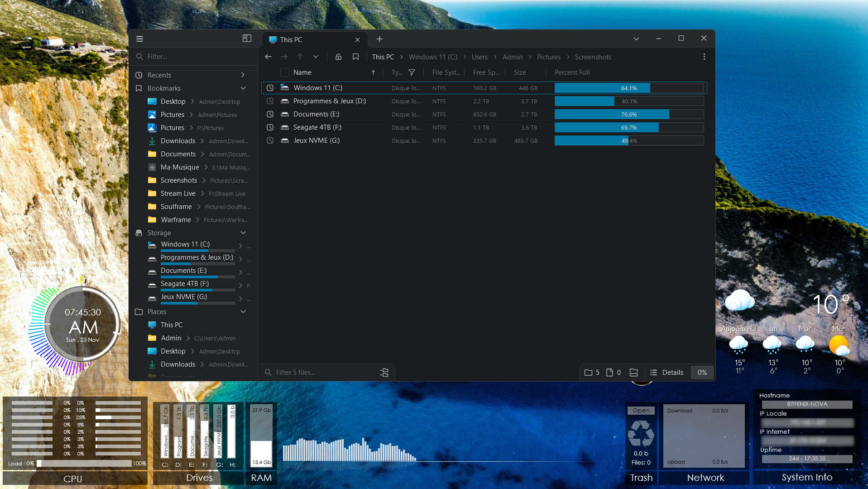Check the select-all checkbox beside Name
868x489 pixels.
[x=284, y=73]
